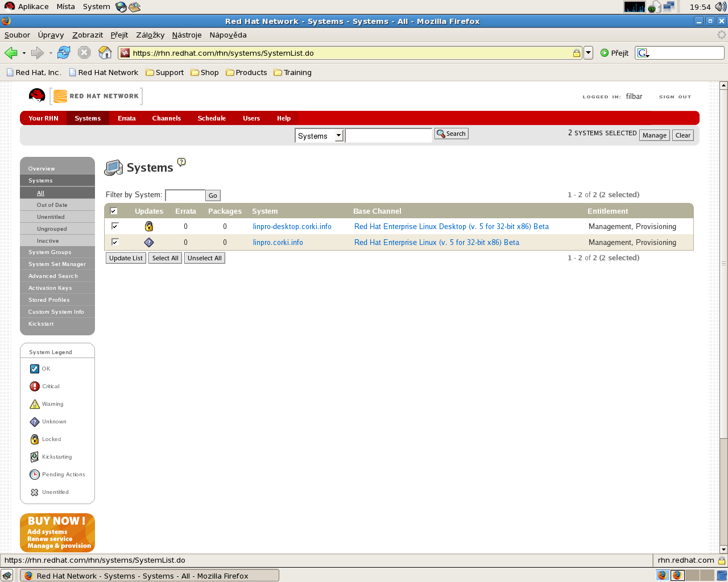The width and height of the screenshot is (728, 582).
Task: Open the Nástroje menu
Action: (187, 35)
